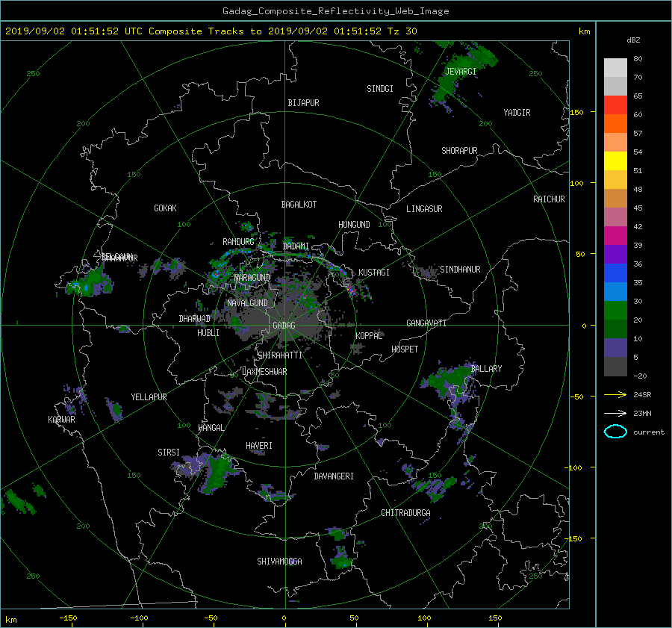Click the SINDHANUR place label
This screenshot has height=628, width=672.
460,270
